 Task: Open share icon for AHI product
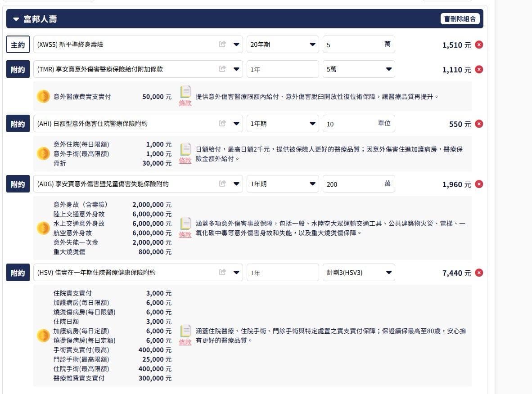point(222,123)
